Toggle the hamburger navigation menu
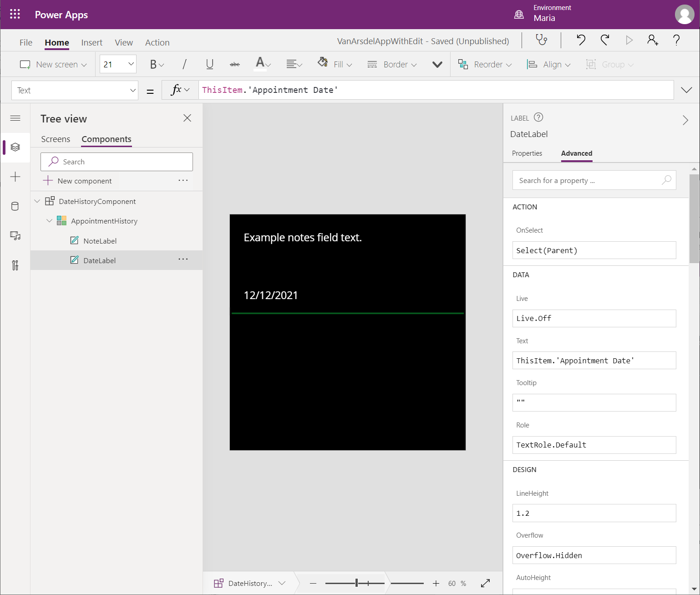Screen dimensions: 700x595 click(15, 118)
